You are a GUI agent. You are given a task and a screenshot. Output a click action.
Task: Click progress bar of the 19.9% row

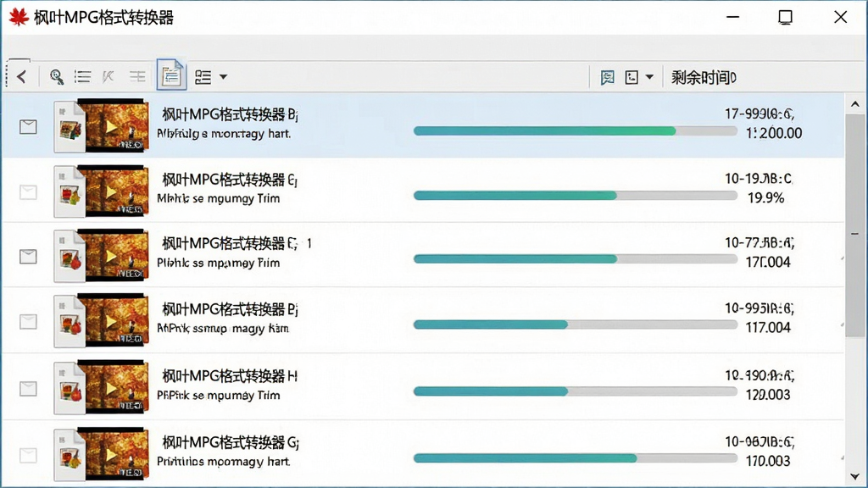click(576, 196)
